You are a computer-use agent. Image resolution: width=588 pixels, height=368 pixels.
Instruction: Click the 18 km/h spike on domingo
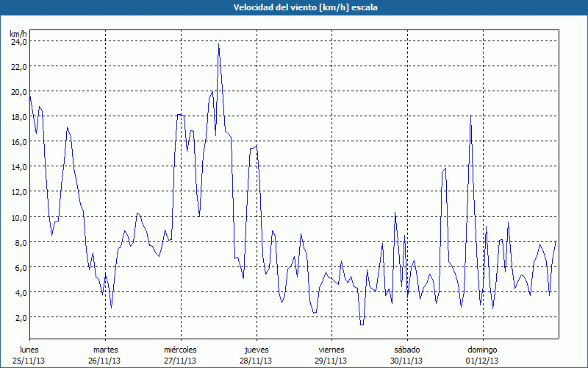(470, 116)
